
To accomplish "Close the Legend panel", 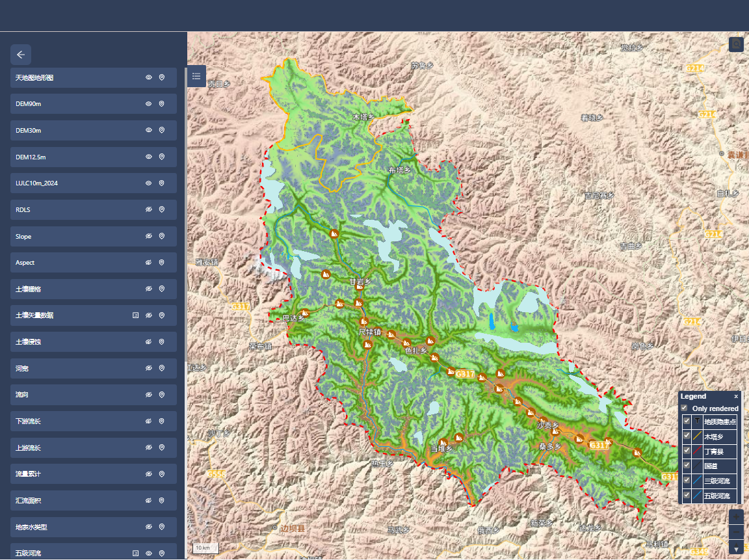I will (736, 397).
